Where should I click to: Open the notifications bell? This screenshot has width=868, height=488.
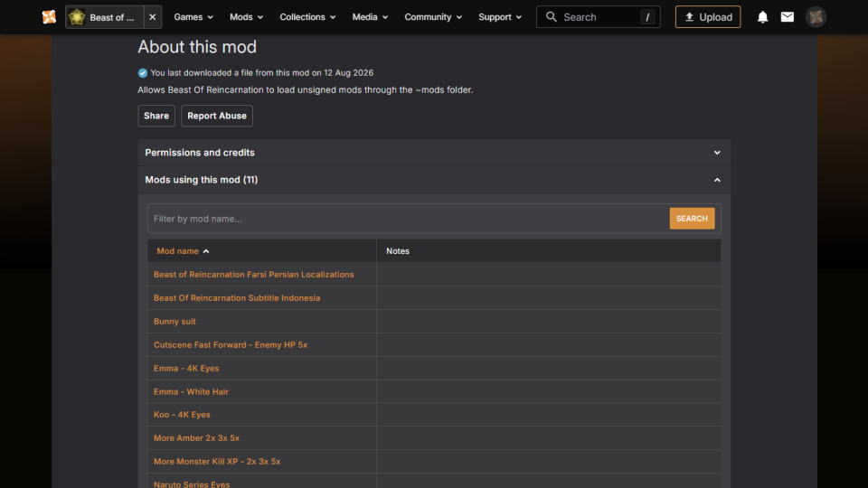[x=763, y=17]
